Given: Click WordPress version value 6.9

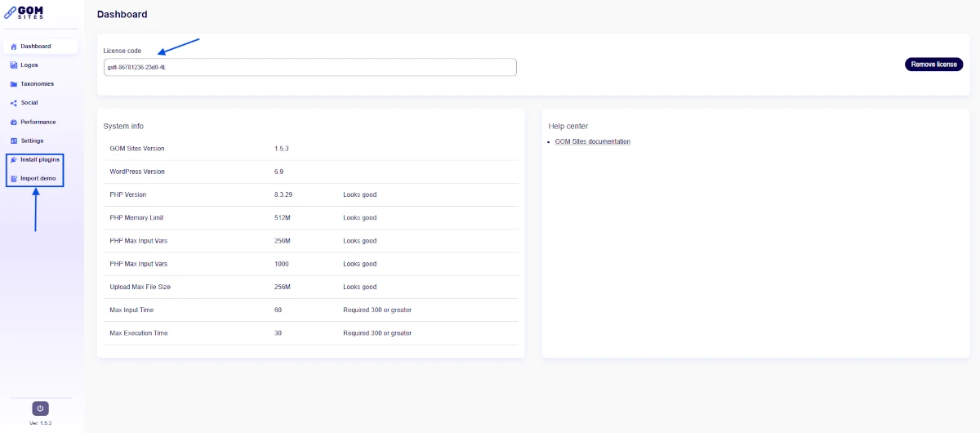Looking at the screenshot, I should click(x=279, y=172).
